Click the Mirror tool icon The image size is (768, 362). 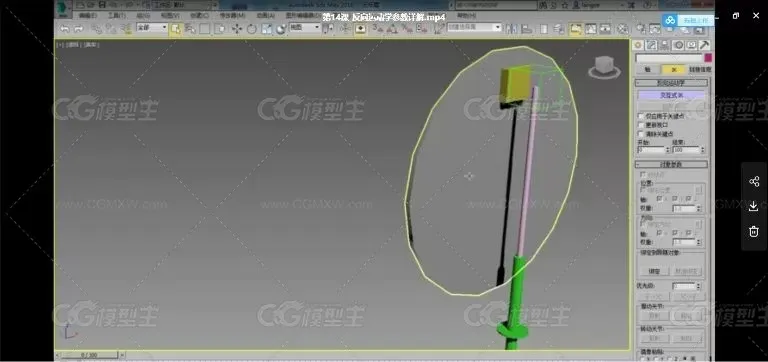pos(511,29)
